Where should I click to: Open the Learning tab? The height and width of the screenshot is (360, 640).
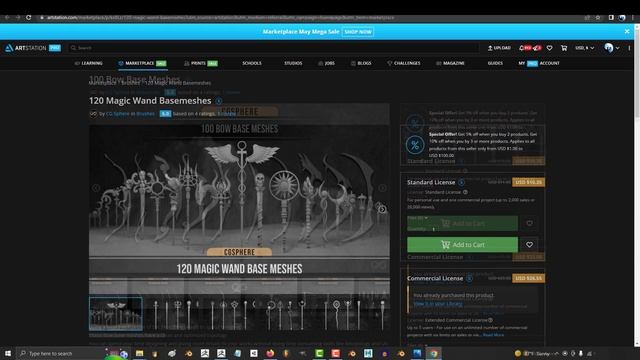(x=89, y=63)
